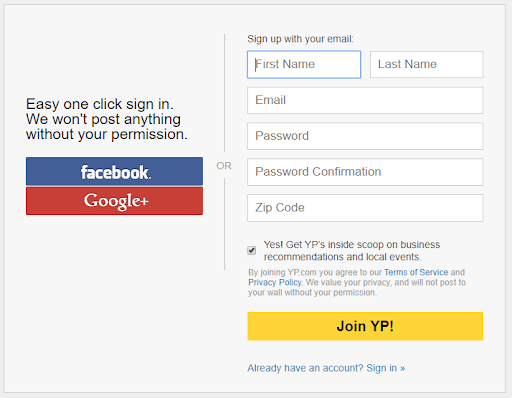Uncheck the YP inside scoop checkbox

[x=252, y=250]
